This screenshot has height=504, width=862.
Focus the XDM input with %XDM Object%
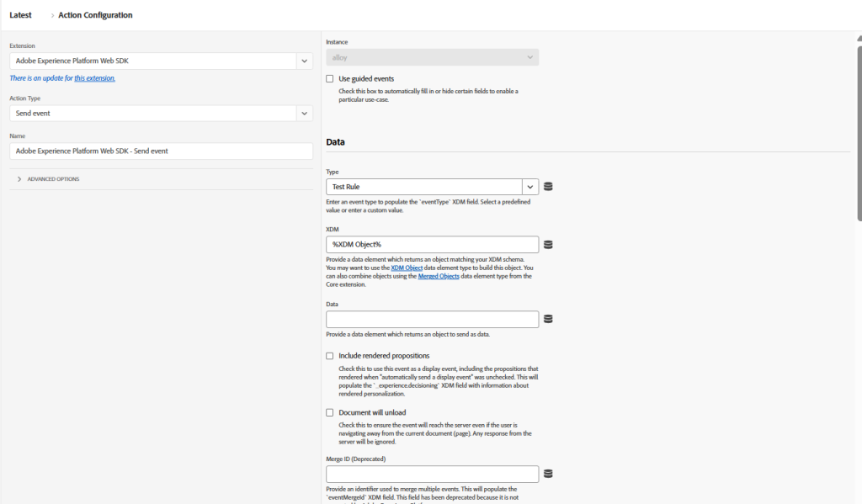pos(432,245)
